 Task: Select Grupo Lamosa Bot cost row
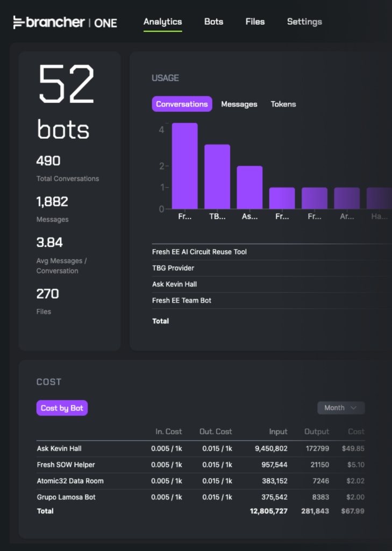201,497
